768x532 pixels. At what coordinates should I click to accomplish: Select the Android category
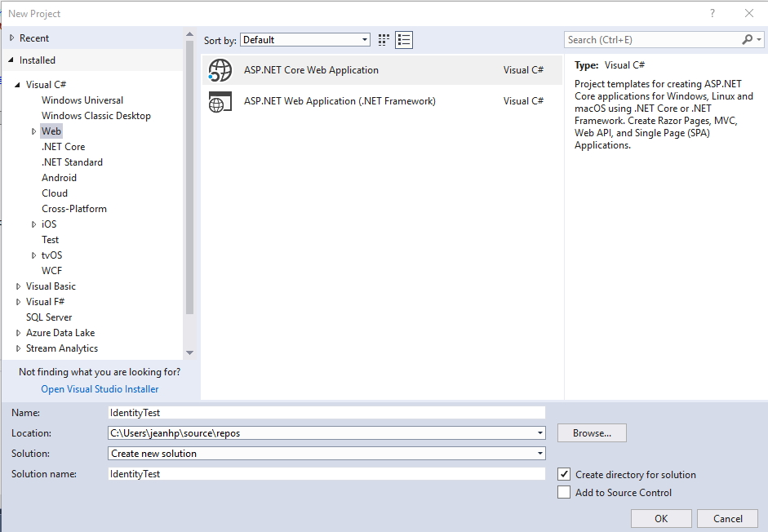(59, 178)
